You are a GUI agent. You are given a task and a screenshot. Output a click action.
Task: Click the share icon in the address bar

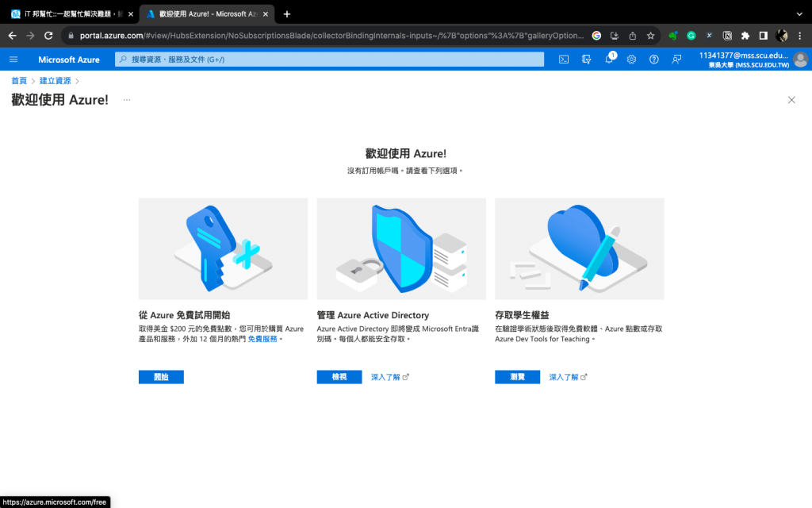(632, 36)
